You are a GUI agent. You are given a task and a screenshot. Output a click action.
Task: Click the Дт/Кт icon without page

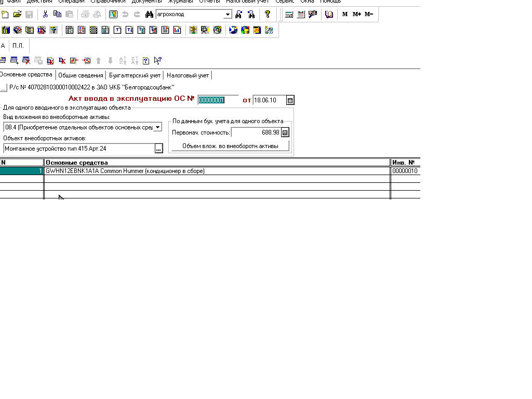coord(62,60)
